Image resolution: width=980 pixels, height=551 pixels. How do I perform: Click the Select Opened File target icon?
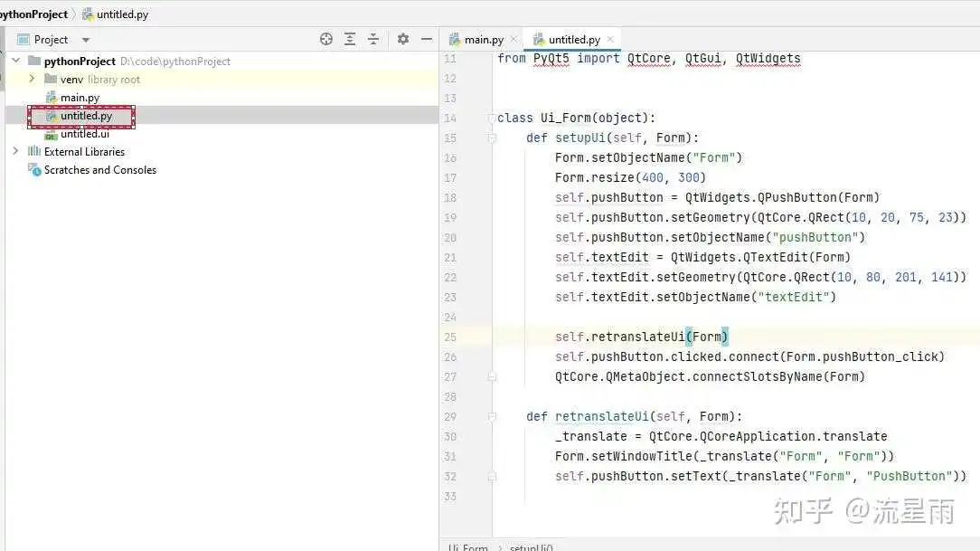click(326, 39)
